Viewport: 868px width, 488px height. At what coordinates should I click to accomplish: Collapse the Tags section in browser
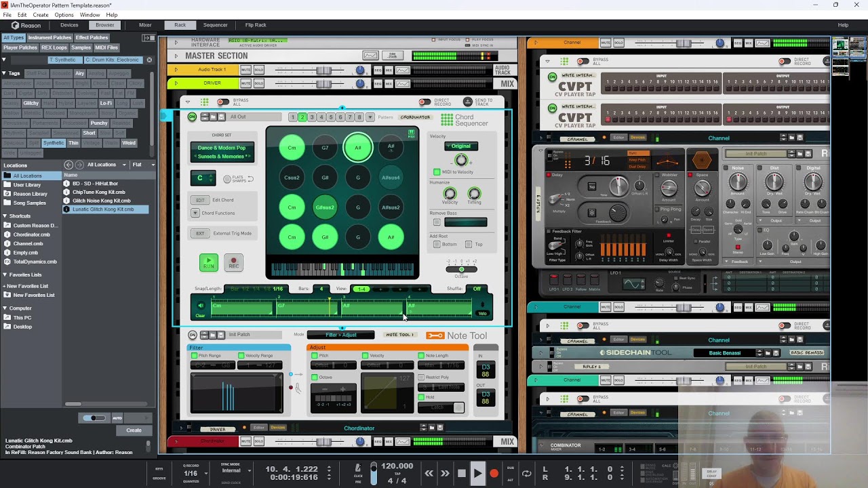[x=5, y=73]
